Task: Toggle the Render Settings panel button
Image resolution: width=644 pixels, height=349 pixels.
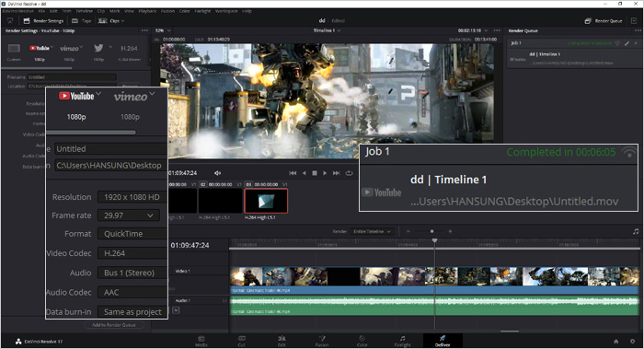Action: (43, 20)
